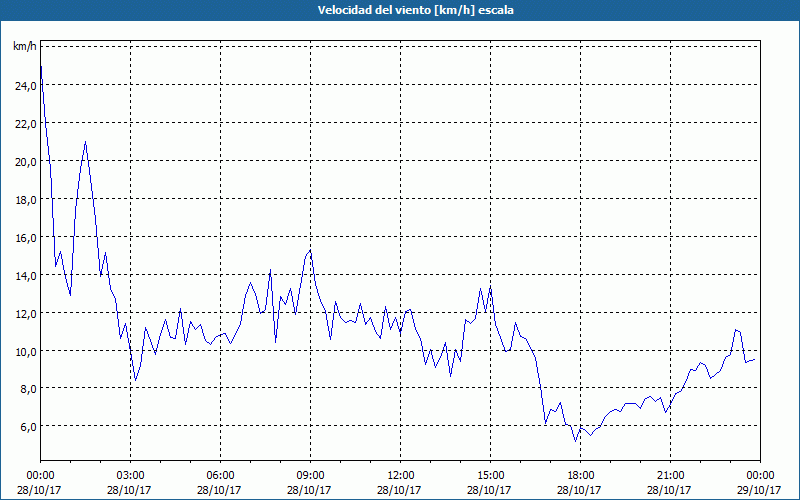
Task: Click the 16,0 y-axis value
Action: tap(26, 238)
